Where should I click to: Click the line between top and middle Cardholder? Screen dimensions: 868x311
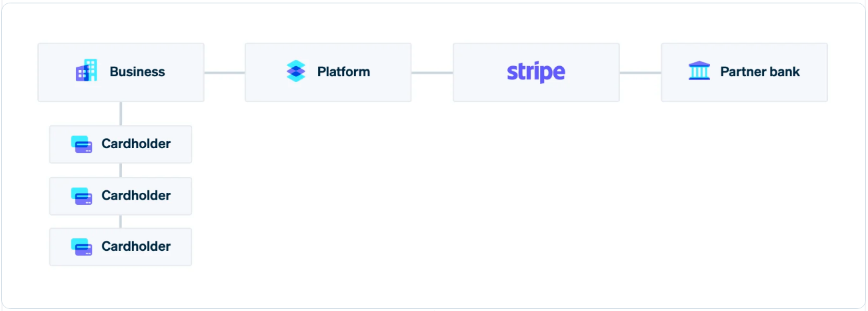[121, 170]
